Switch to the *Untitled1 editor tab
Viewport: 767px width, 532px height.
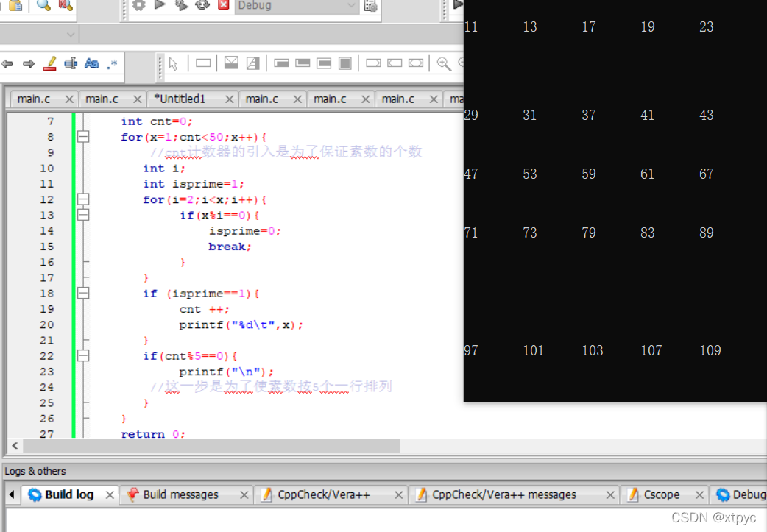[x=180, y=99]
